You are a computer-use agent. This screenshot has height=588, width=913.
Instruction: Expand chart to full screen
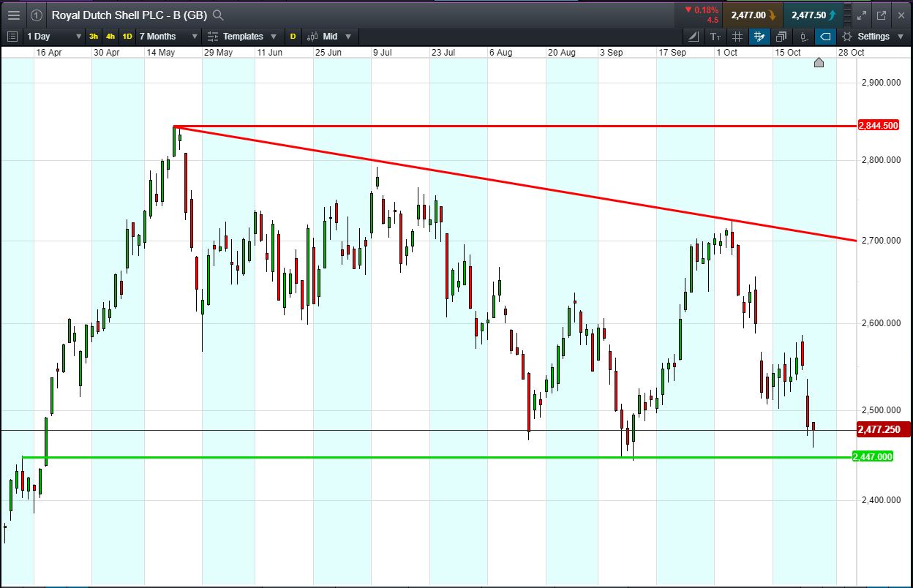click(x=863, y=15)
